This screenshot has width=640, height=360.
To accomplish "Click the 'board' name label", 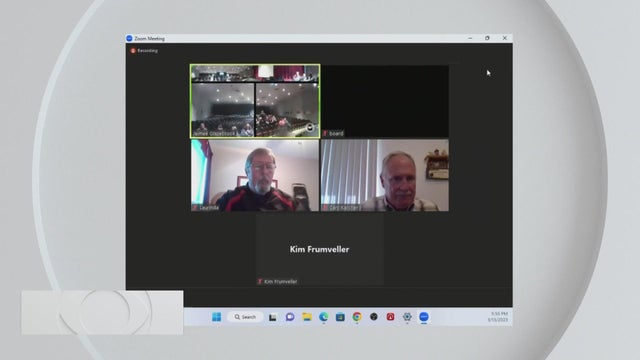I will click(x=336, y=133).
